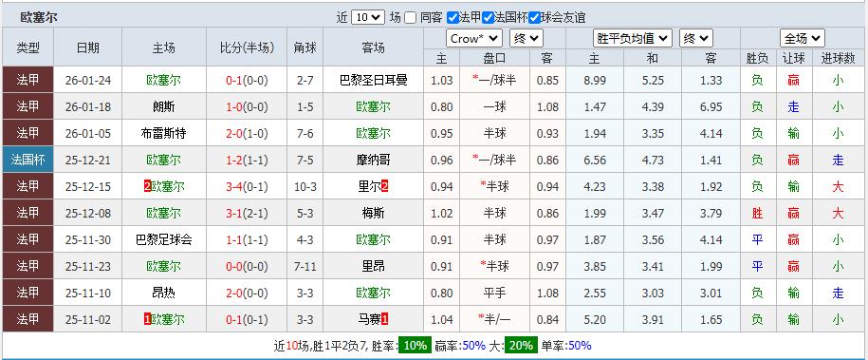Viewport: 868px width, 360px height.
Task: Open 里昂 team link
Action: [x=374, y=267]
